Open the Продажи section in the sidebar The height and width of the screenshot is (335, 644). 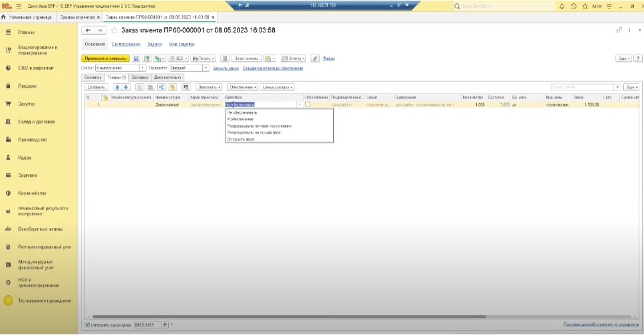(x=27, y=86)
